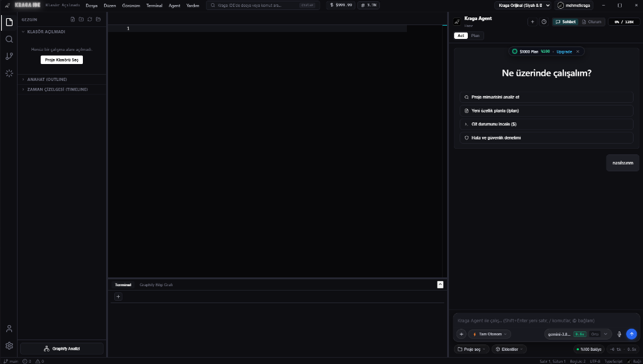The image size is (643, 364).
Task: Focus the Kraga IDE search box
Action: [263, 5]
